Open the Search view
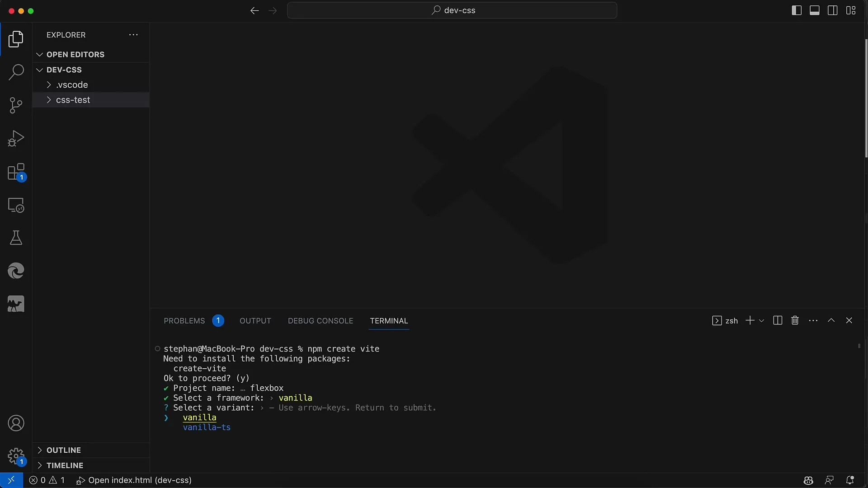Image resolution: width=868 pixels, height=488 pixels. (x=16, y=72)
